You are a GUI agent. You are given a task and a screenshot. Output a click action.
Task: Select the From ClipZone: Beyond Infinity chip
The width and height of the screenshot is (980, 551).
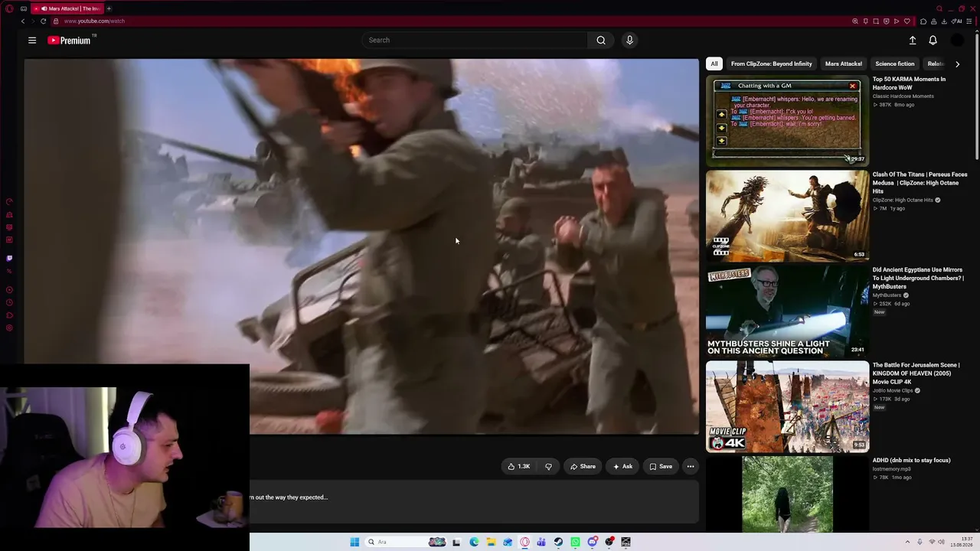tap(771, 64)
